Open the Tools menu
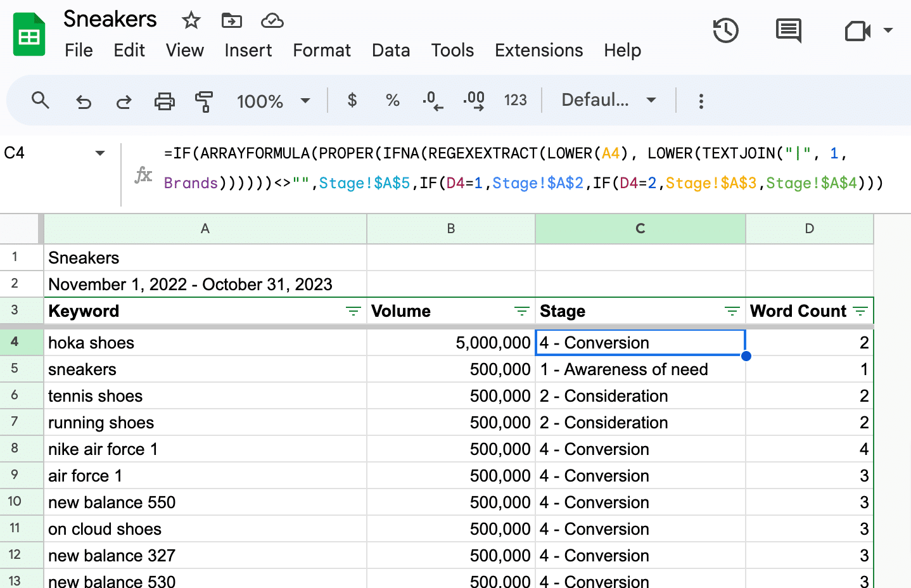 pos(452,51)
